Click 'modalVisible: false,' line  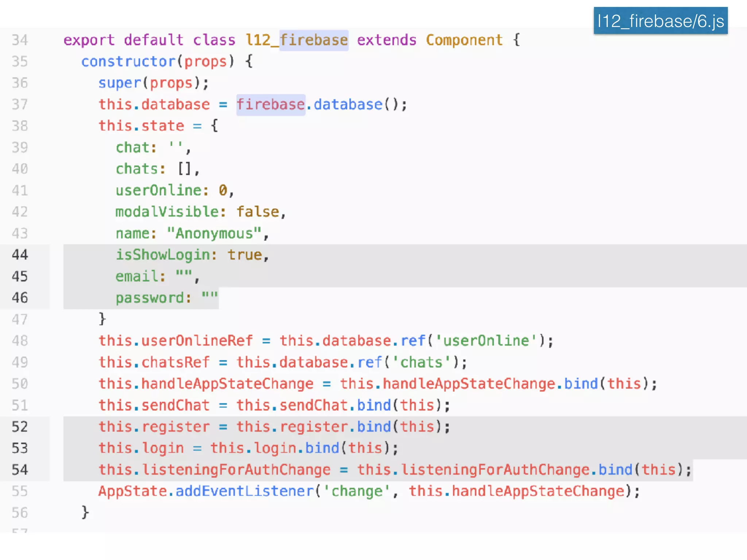point(201,212)
